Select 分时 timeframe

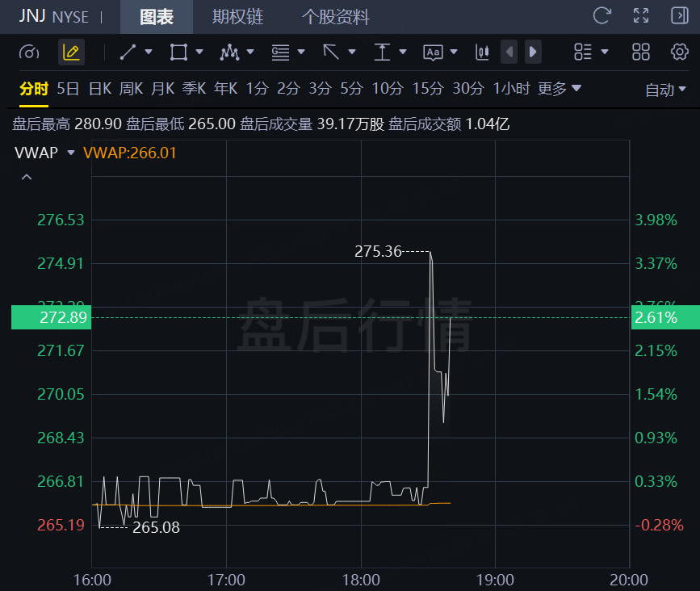pos(34,89)
